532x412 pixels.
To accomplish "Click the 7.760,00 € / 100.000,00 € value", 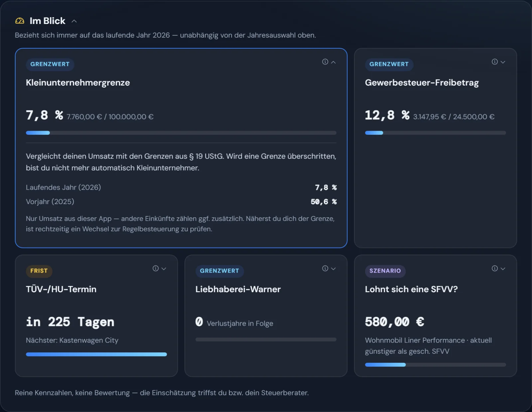I will [110, 117].
